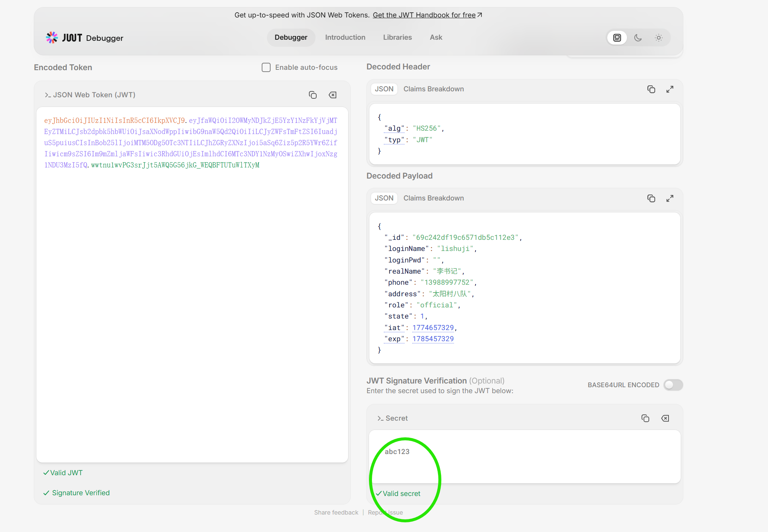Expand the Decoded Payload panel

coord(670,198)
